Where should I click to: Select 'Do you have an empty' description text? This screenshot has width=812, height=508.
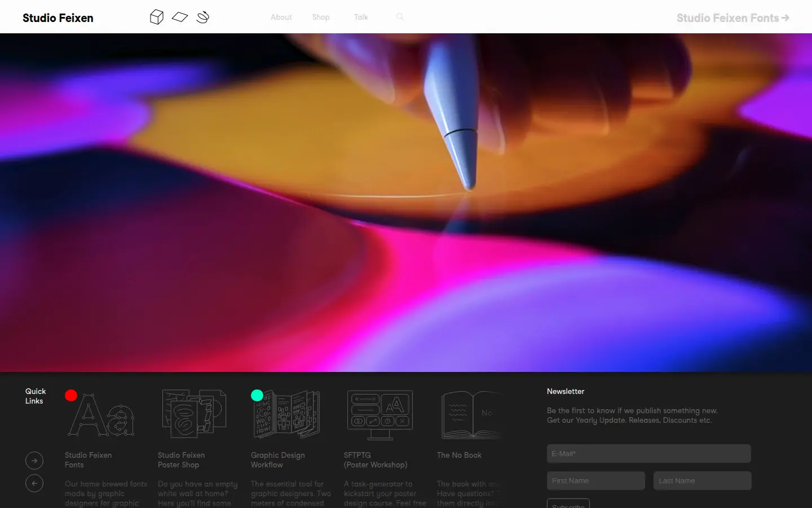tap(198, 484)
